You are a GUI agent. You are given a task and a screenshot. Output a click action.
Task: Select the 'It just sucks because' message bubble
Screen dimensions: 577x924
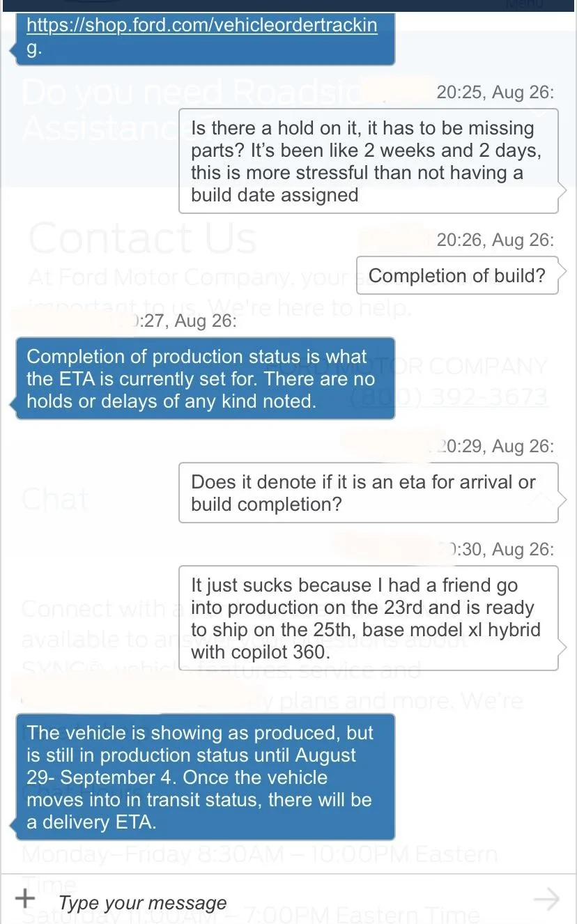[369, 618]
